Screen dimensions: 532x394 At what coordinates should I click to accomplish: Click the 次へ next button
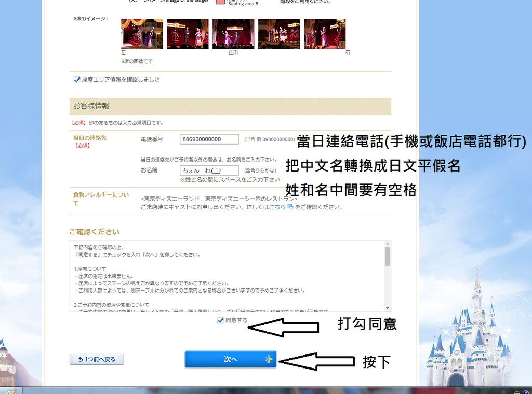point(231,359)
